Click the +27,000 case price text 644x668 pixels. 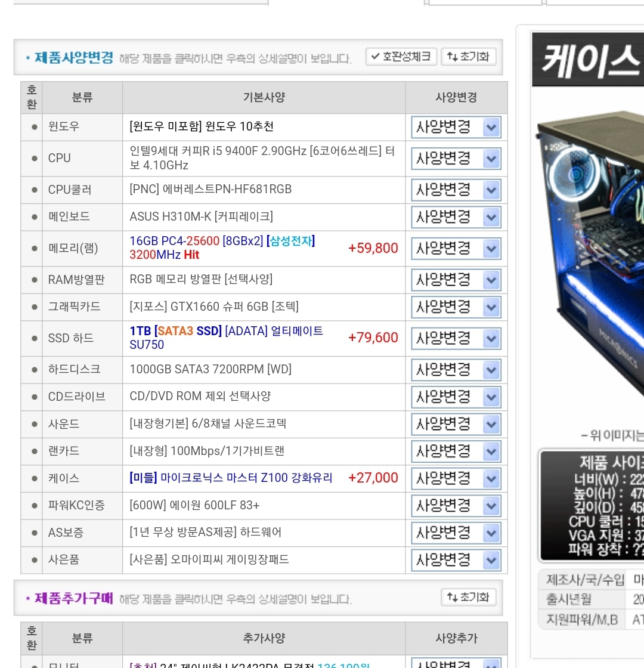click(373, 478)
